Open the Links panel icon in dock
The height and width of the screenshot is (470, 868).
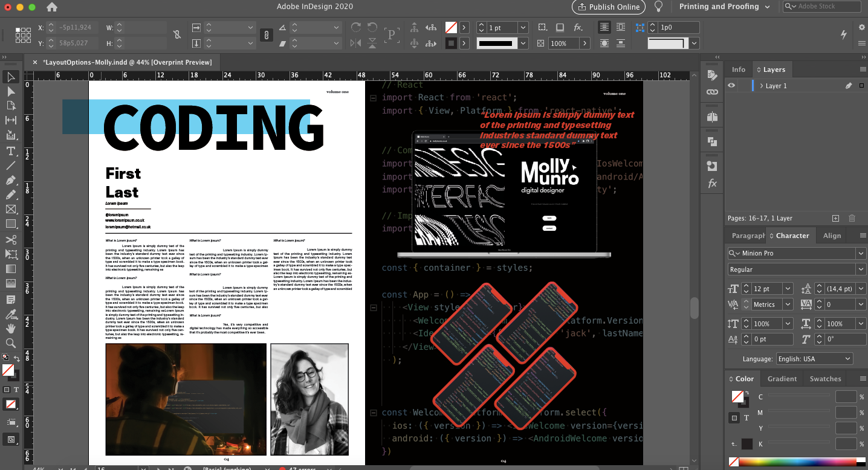point(712,92)
